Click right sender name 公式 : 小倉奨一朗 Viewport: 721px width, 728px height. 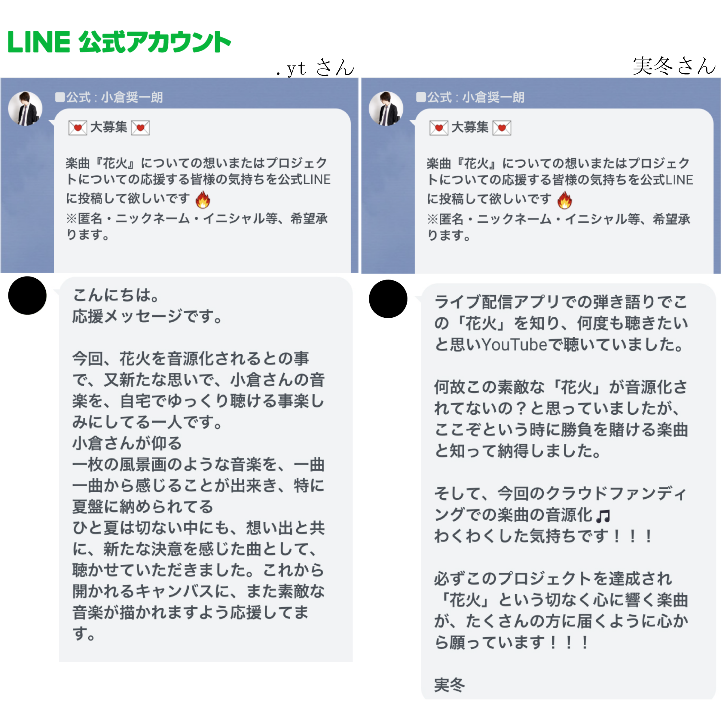(x=475, y=97)
